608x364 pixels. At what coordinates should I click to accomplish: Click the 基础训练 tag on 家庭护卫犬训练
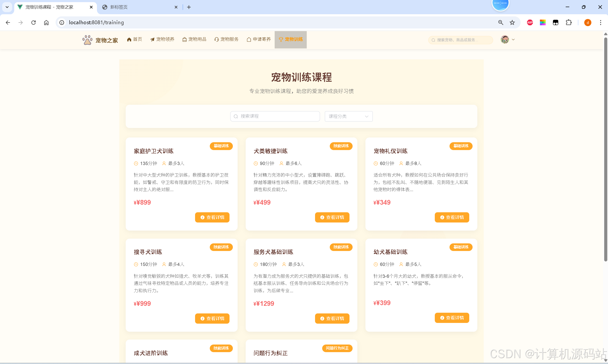pos(221,146)
